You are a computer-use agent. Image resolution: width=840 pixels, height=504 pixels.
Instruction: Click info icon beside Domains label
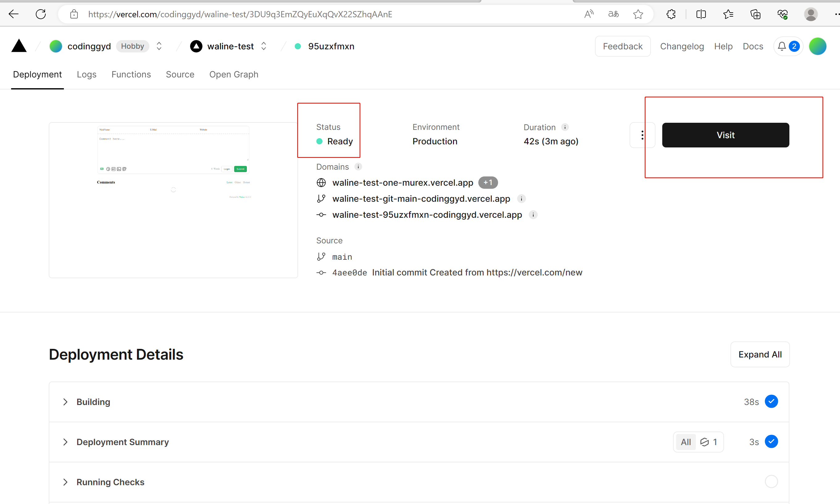click(358, 167)
